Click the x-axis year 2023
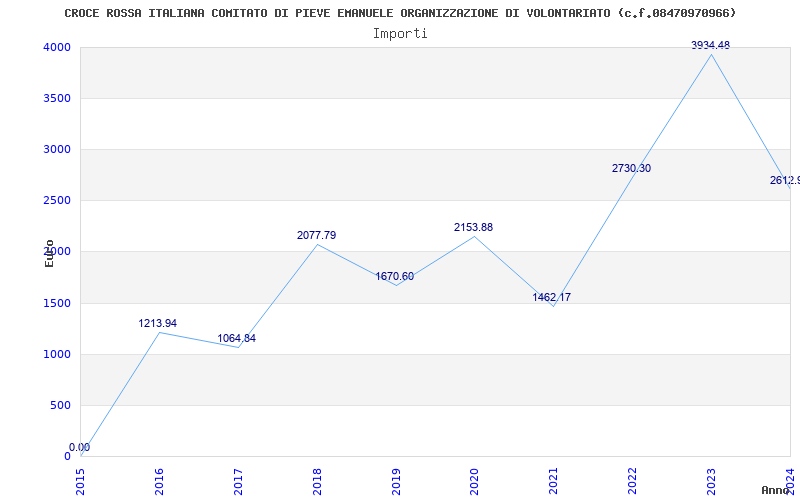 pos(712,482)
